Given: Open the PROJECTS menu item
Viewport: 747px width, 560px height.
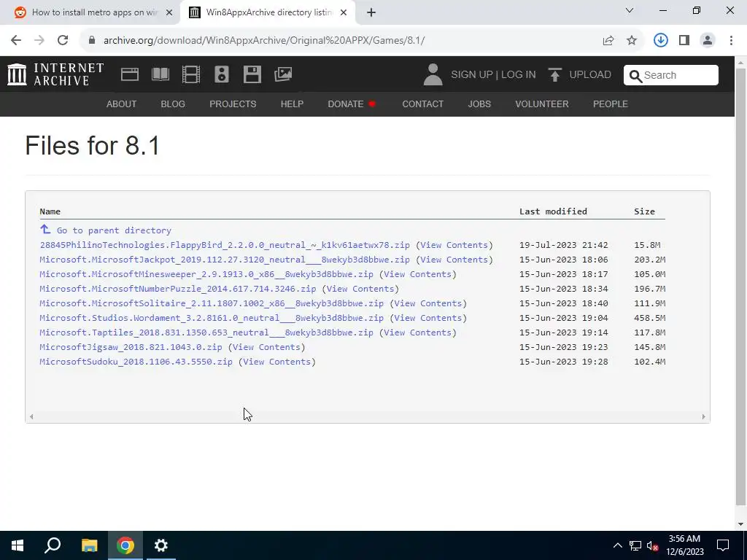Looking at the screenshot, I should [233, 104].
